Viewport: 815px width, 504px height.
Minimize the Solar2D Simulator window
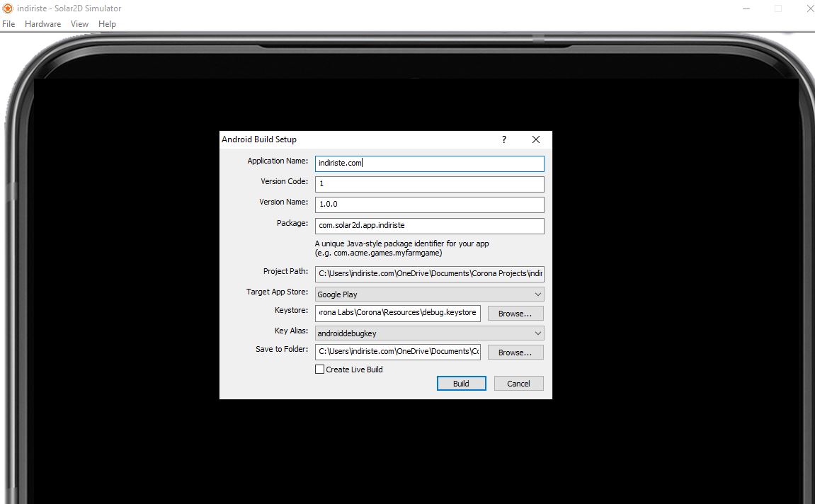point(746,8)
